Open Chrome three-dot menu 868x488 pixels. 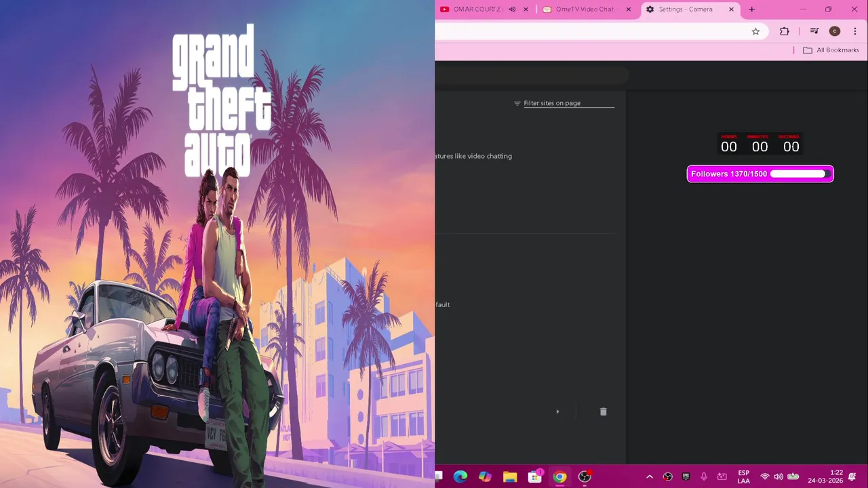coord(855,31)
